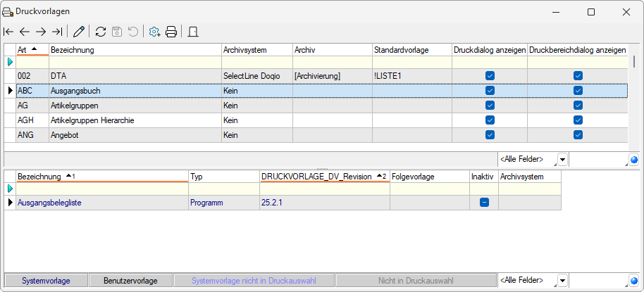Click the Archivsystem header in upper table
This screenshot has height=292, width=644.
point(256,50)
